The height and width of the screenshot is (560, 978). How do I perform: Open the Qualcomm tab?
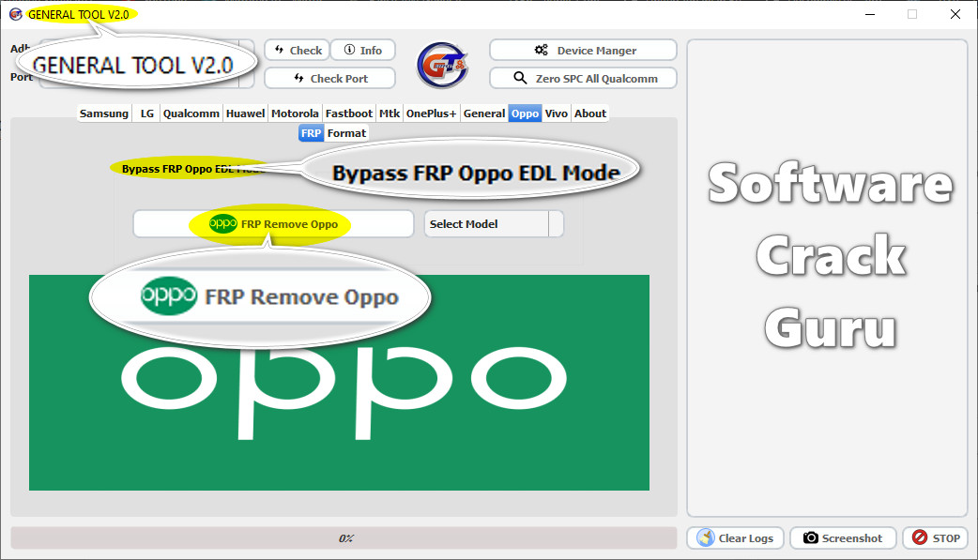[191, 114]
